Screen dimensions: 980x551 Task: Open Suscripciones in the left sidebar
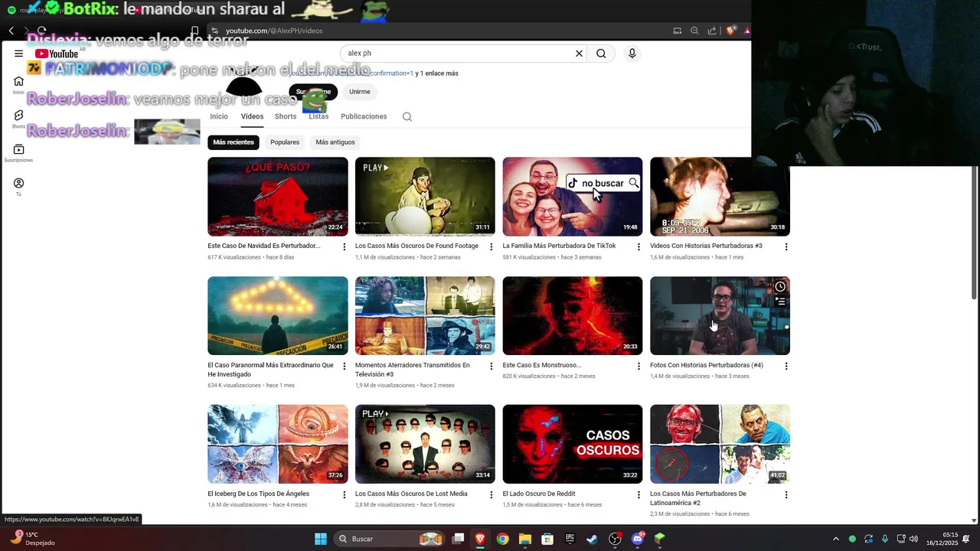[18, 153]
